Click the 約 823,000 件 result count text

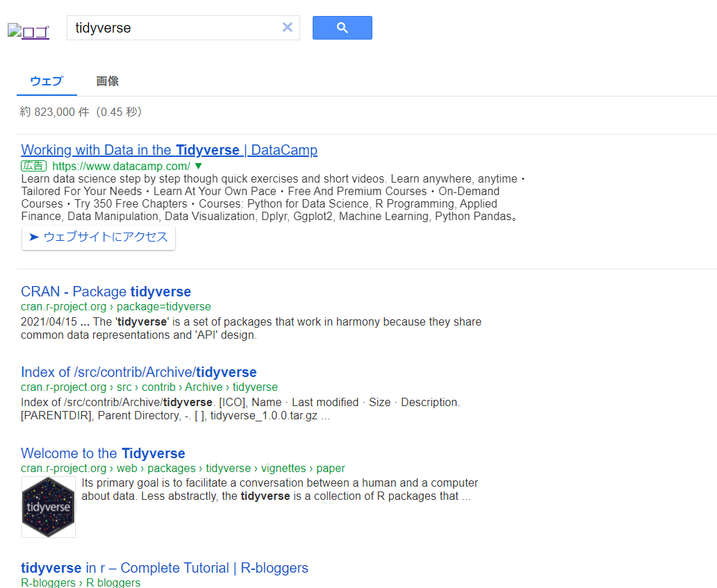(81, 112)
